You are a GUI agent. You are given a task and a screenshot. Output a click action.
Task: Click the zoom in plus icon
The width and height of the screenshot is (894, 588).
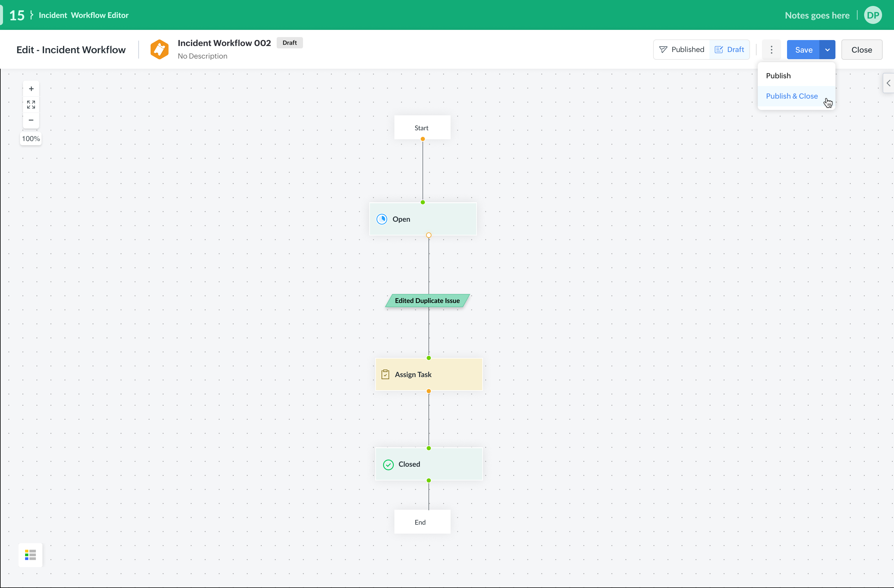(31, 89)
